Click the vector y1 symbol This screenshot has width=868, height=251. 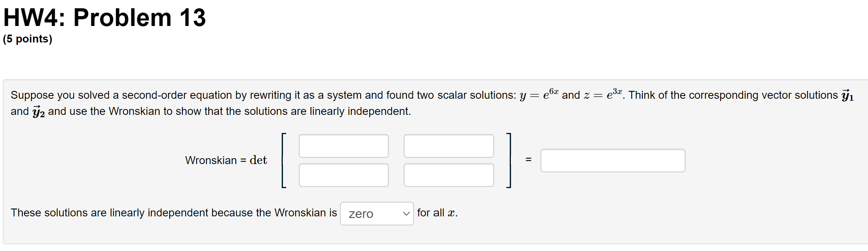coord(847,95)
